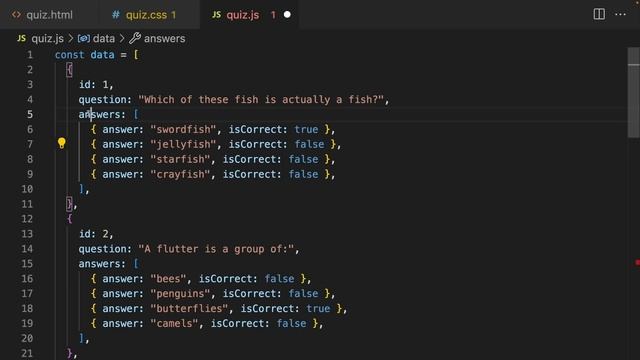Show code actions with the lightbulb icon

click(62, 143)
